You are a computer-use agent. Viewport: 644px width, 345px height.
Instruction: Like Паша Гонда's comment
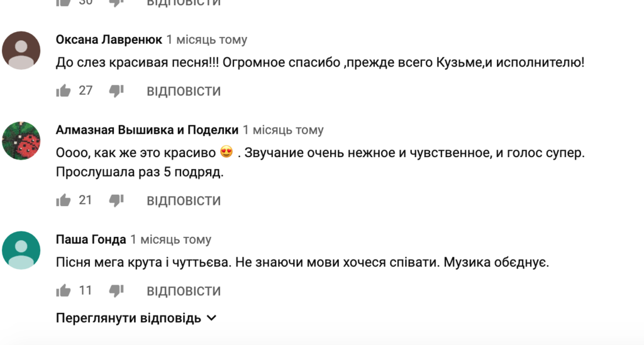coord(64,291)
